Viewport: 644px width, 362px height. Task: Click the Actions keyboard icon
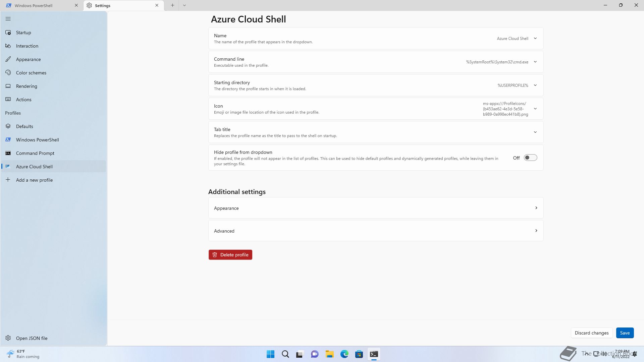[x=8, y=100]
